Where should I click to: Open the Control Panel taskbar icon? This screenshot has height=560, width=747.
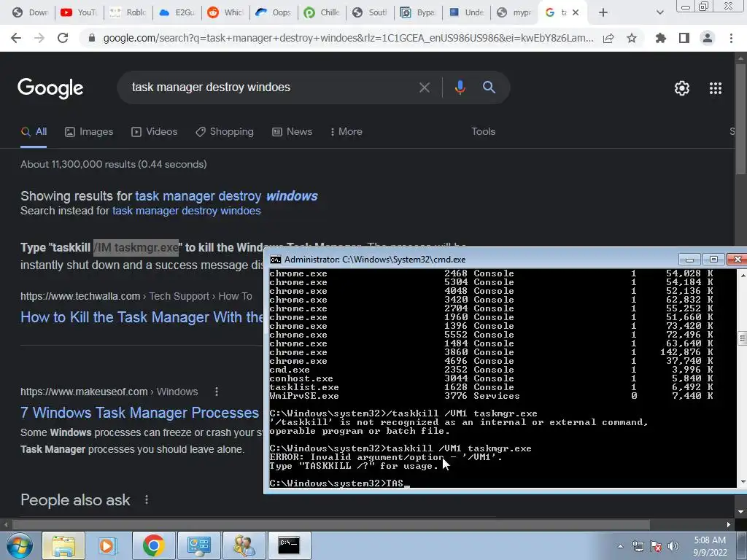tap(198, 545)
